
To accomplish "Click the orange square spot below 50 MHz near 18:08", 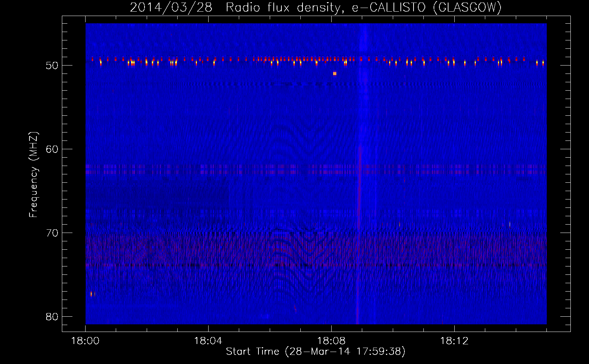I will coord(335,74).
